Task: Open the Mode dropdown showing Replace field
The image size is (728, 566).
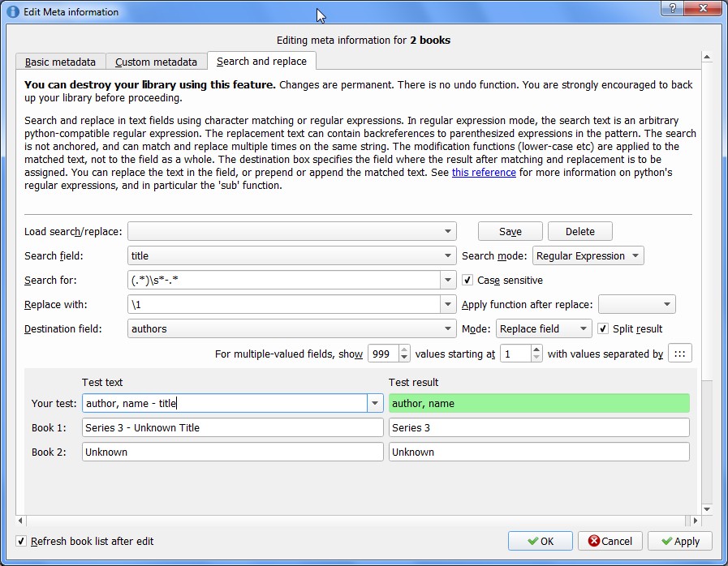Action: 544,328
